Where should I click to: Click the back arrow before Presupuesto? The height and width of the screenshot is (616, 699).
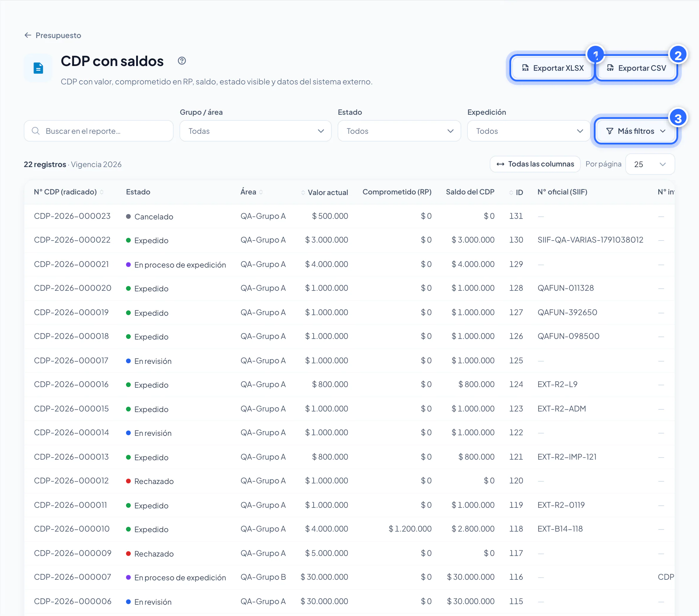pyautogui.click(x=28, y=35)
